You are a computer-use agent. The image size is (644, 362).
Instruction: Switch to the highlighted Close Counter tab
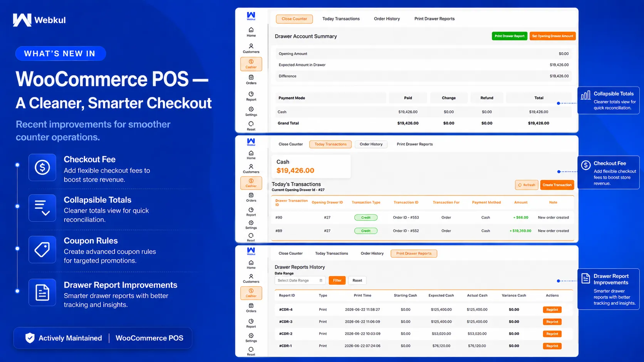click(294, 19)
